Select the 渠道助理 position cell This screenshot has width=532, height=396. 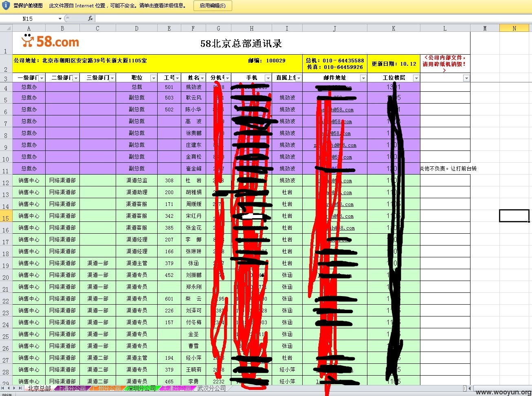click(137, 192)
